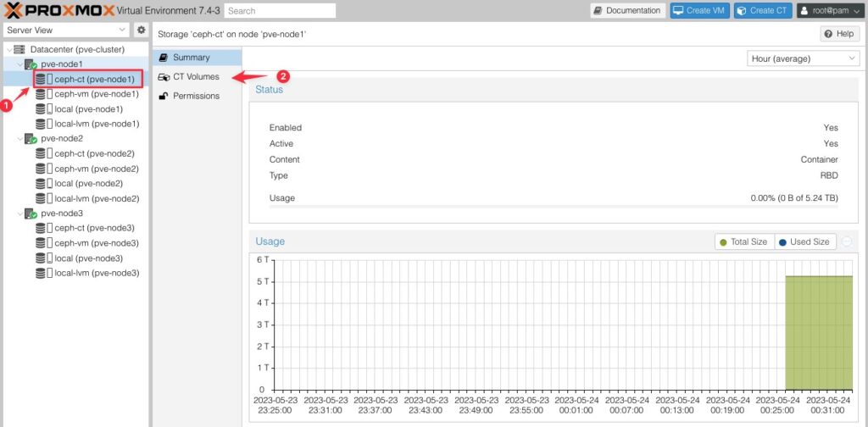Viewport: 868px width, 427px height.
Task: Click the pve-node2 server icon
Action: tap(31, 139)
